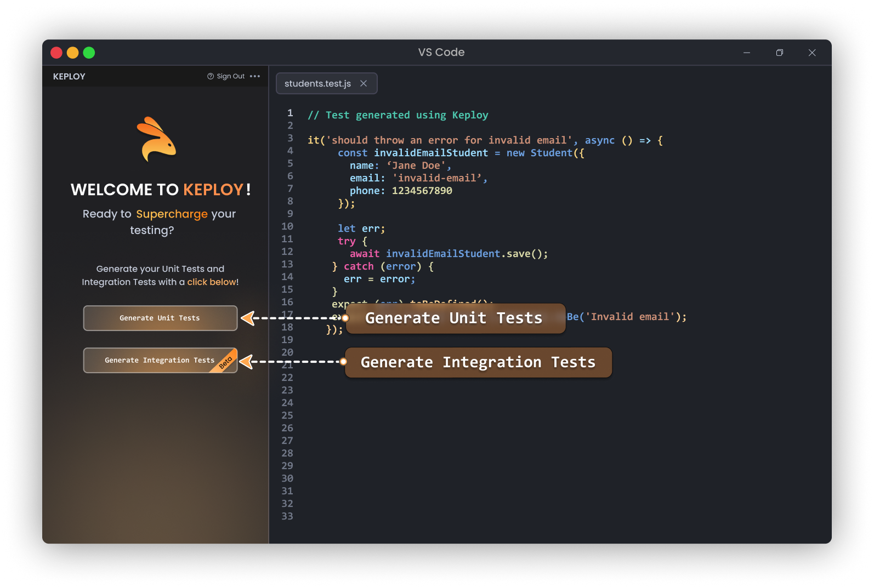Viewport: 874px width, 588px height.
Task: Click the 'click below!' highlighted text
Action: pos(213,282)
